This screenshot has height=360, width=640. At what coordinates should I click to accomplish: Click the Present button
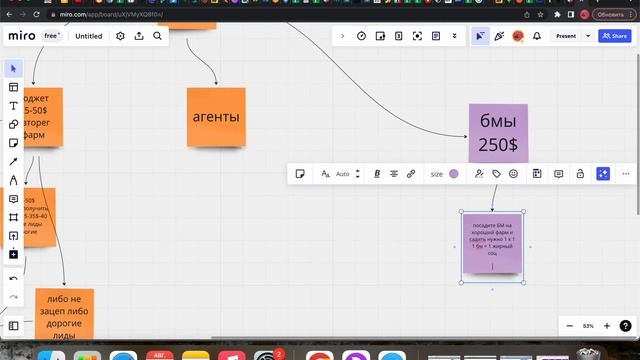pos(566,36)
